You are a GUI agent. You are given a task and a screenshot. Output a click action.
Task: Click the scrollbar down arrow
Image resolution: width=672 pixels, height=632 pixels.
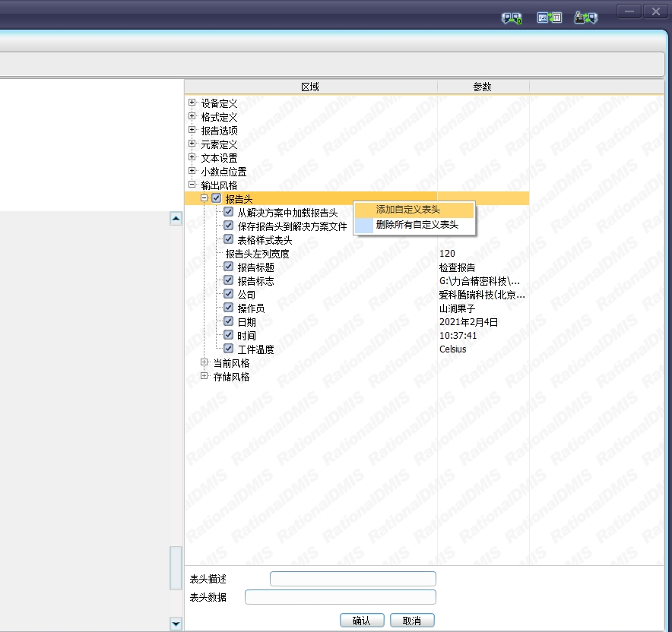(x=176, y=624)
